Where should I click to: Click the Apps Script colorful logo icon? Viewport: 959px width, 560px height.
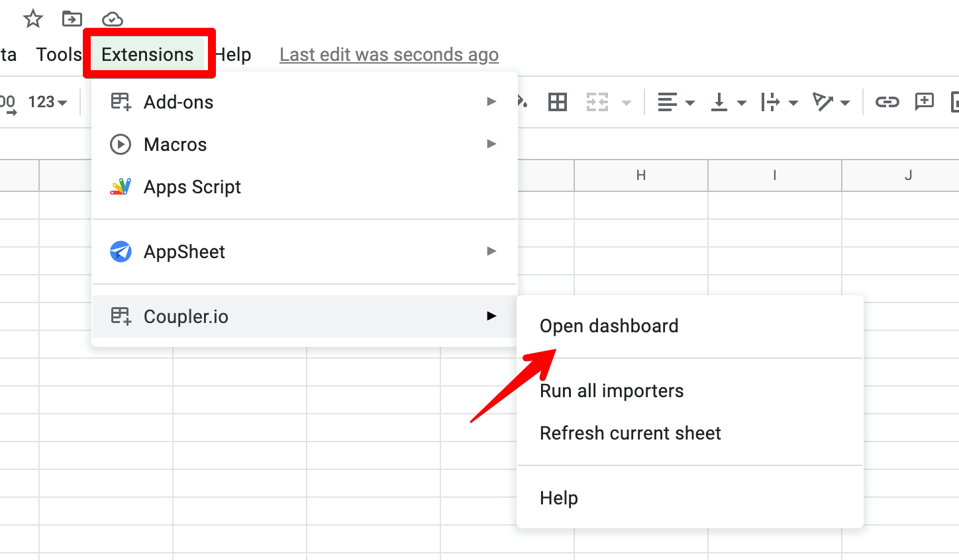[121, 187]
